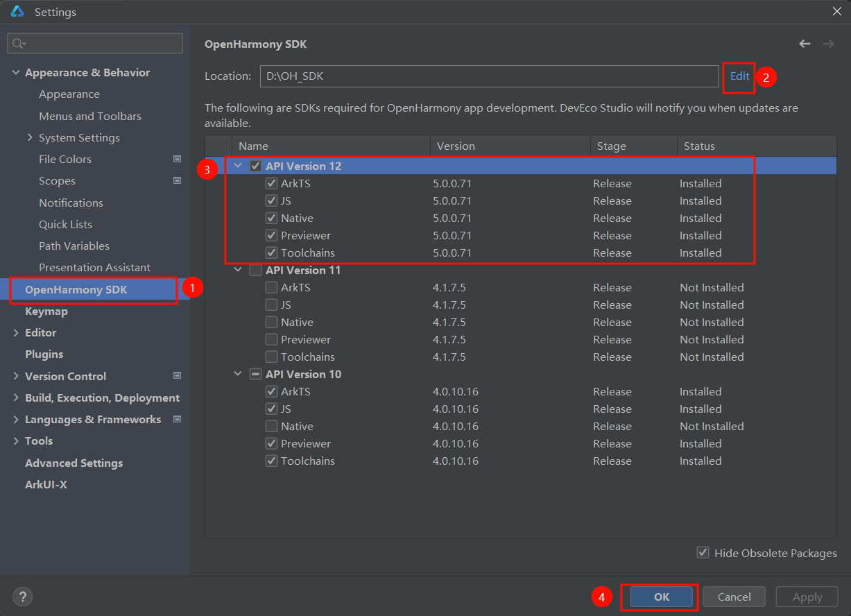Open the Keymap settings page
Image resolution: width=851 pixels, height=616 pixels.
pyautogui.click(x=46, y=311)
